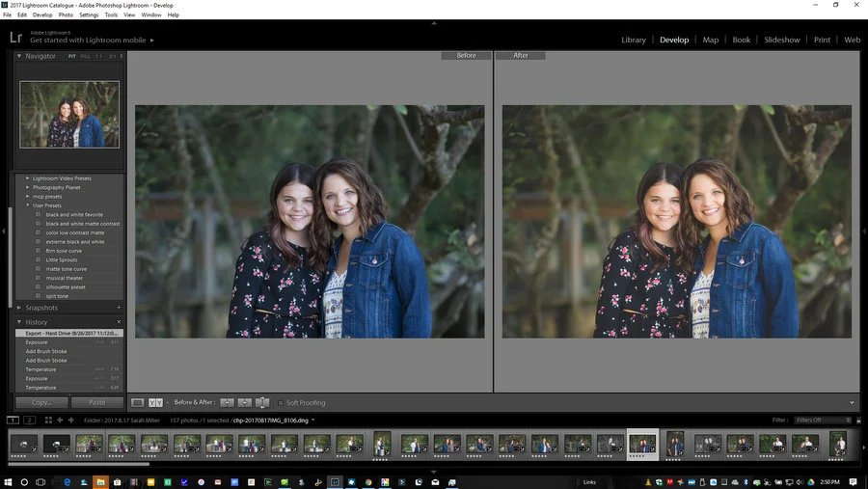The image size is (868, 489).
Task: Select the highlighted filmstrip thumbnail
Action: pos(642,445)
